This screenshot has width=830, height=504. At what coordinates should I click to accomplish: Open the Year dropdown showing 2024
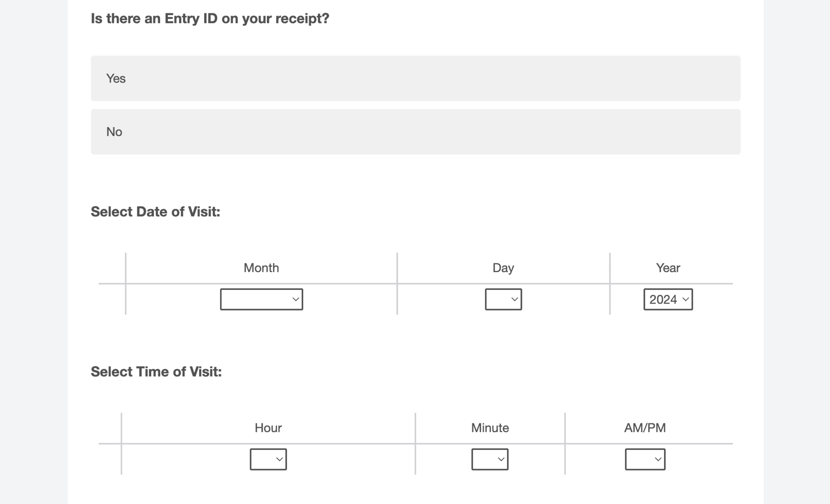[668, 299]
